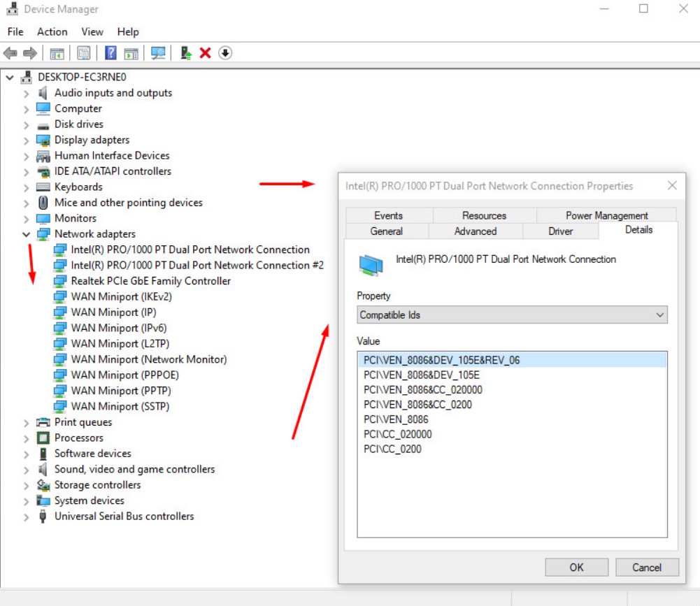Expand the Display adapters category
Image resolution: width=700 pixels, height=606 pixels.
(27, 141)
